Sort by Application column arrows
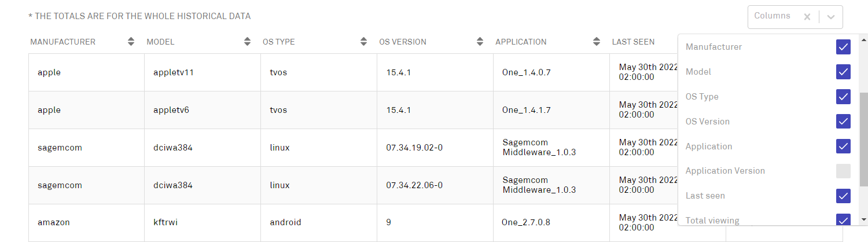The height and width of the screenshot is (242, 868). point(597,42)
